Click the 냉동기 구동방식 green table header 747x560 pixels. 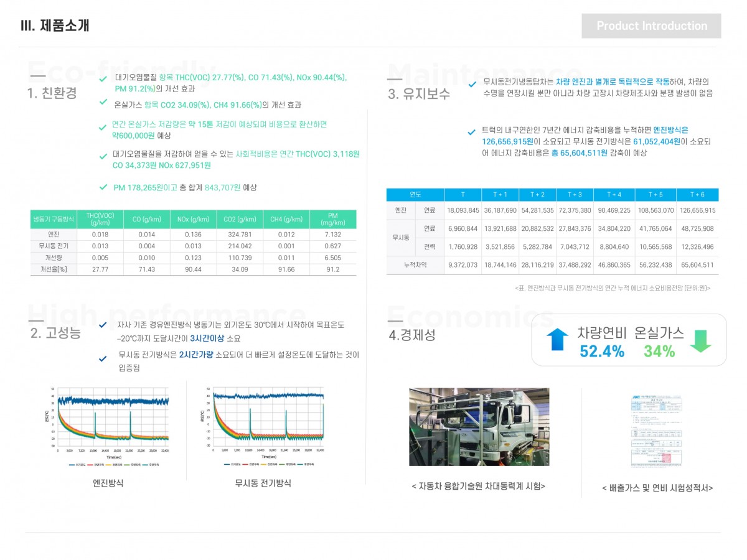click(53, 219)
